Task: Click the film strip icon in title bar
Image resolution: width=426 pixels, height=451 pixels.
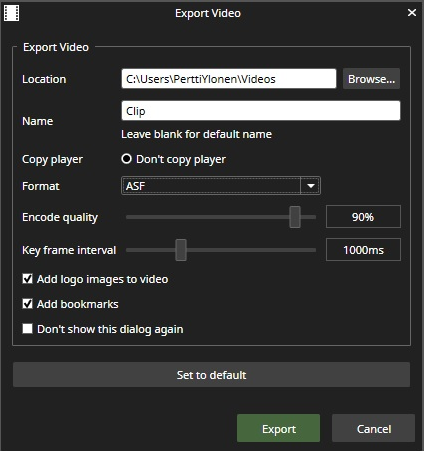Action: [x=11, y=13]
